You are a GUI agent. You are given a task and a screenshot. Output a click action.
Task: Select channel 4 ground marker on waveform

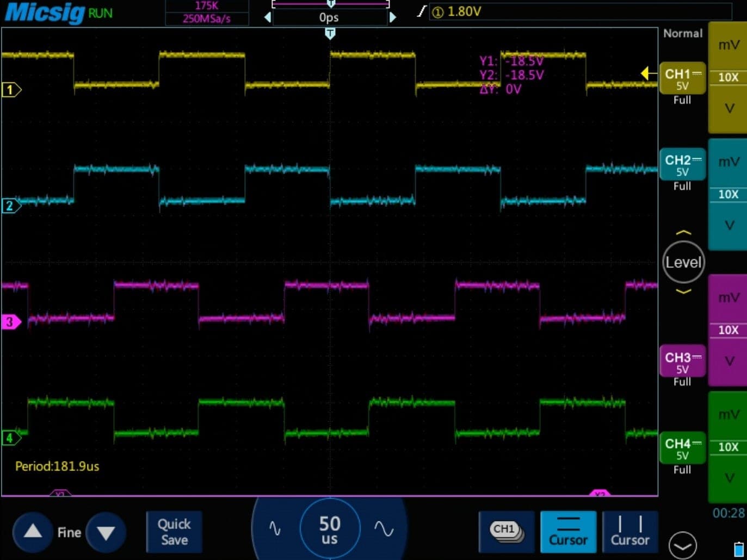(x=11, y=438)
